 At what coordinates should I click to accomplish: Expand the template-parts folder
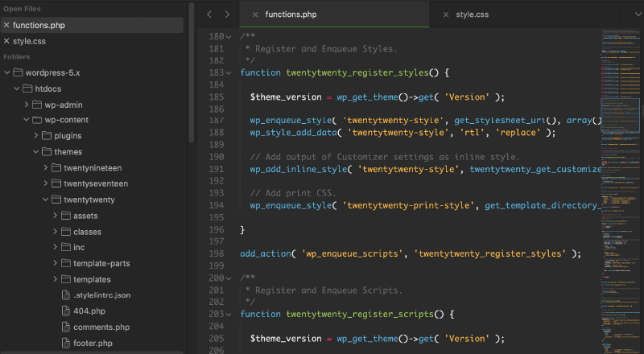(x=55, y=263)
